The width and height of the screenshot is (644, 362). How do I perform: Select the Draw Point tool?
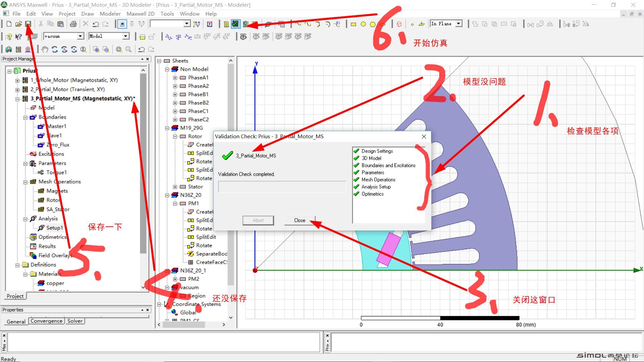pos(412,24)
